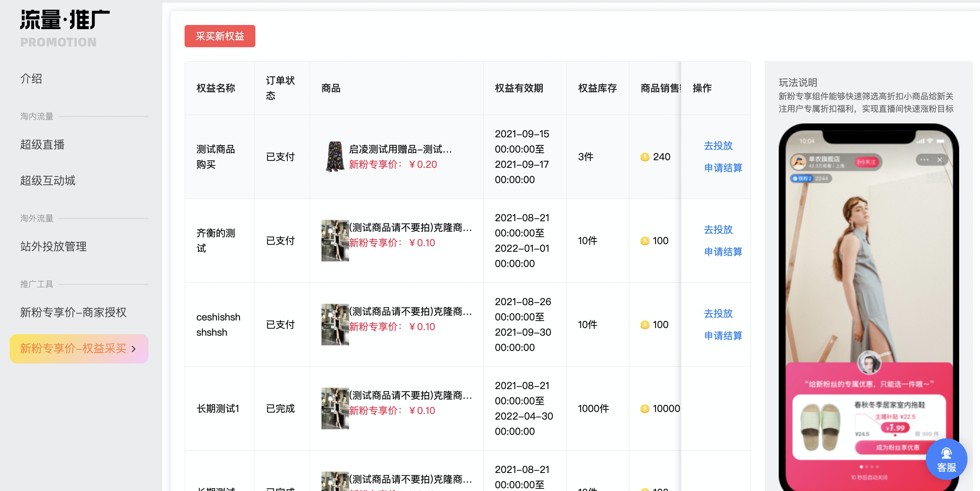Click 申请结算 for 测试商品购买 row
The height and width of the screenshot is (491, 980).
(723, 167)
